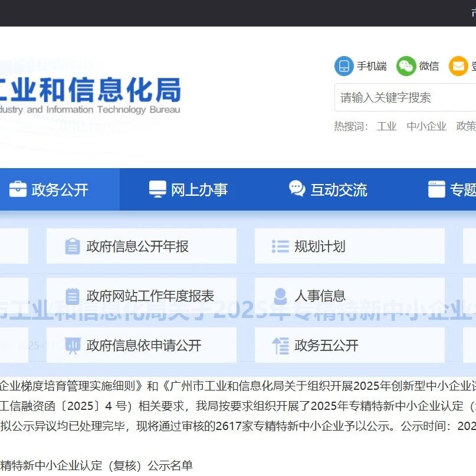Open 政府信息公开年报 submenu entry
The image size is (476, 476).
click(x=142, y=246)
